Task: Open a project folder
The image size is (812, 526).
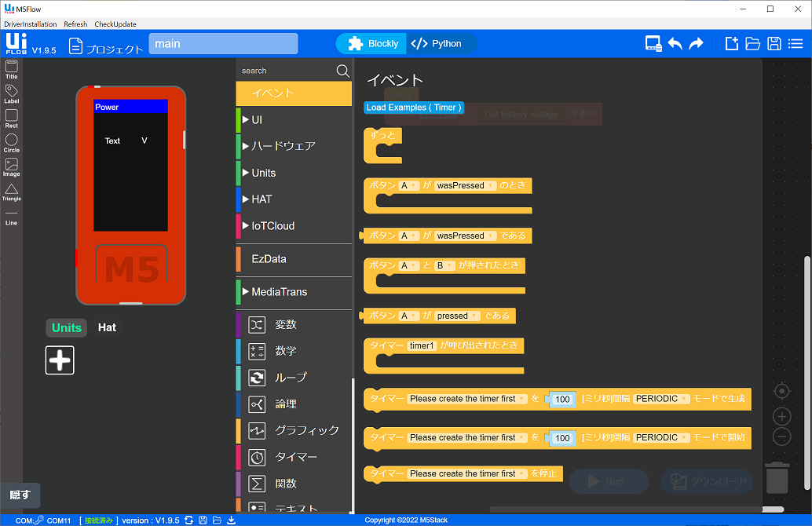Action: [x=752, y=44]
